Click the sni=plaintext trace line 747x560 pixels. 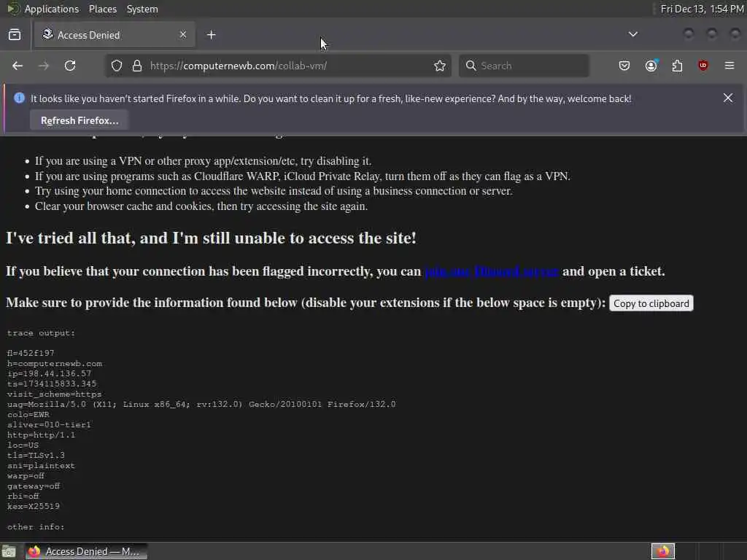coord(41,465)
